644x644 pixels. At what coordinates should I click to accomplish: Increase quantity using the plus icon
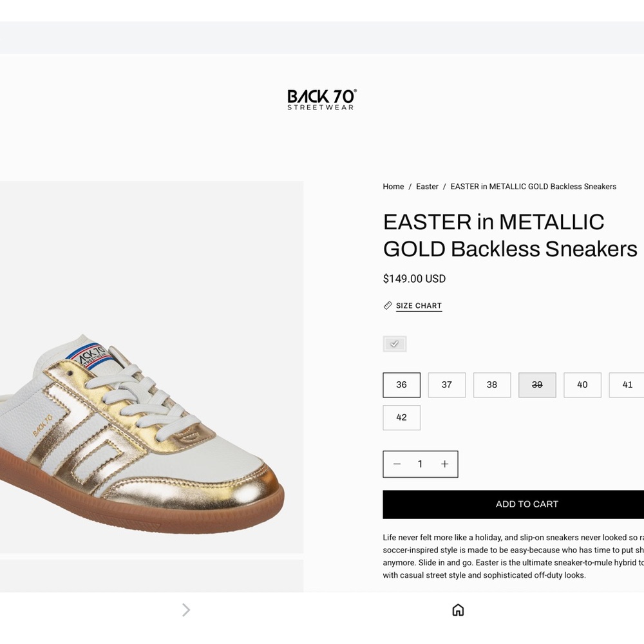(444, 464)
